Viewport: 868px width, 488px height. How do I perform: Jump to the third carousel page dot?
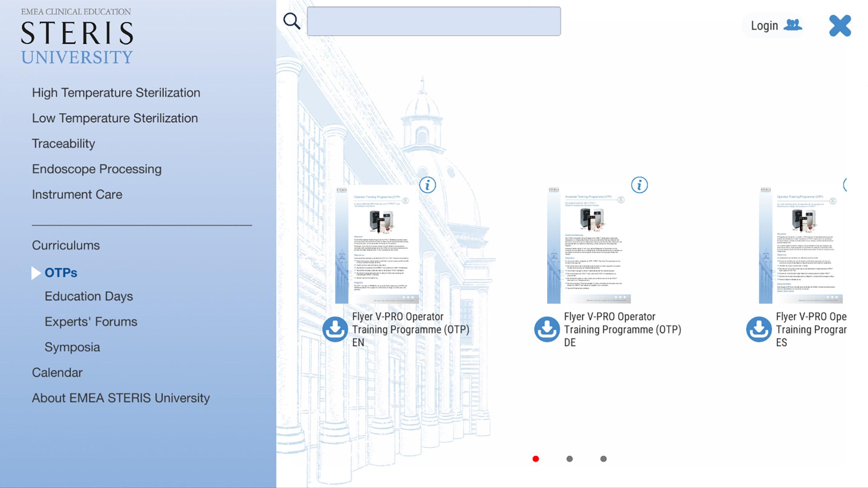[603, 459]
